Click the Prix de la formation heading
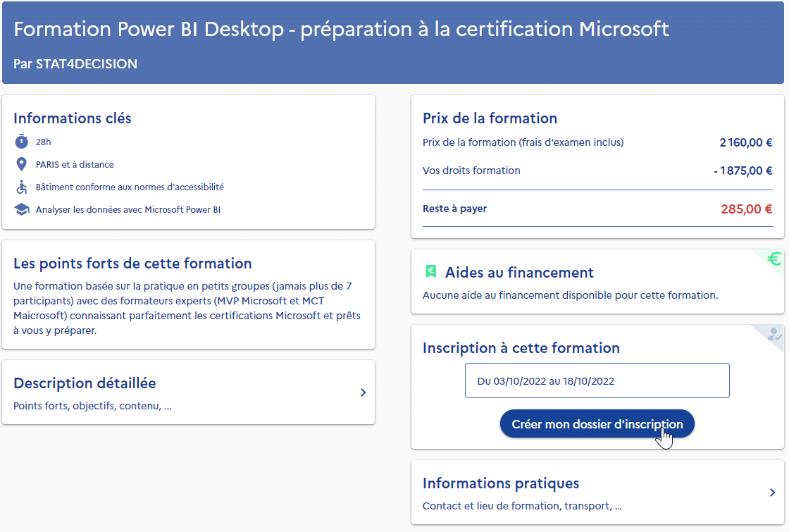 click(490, 118)
